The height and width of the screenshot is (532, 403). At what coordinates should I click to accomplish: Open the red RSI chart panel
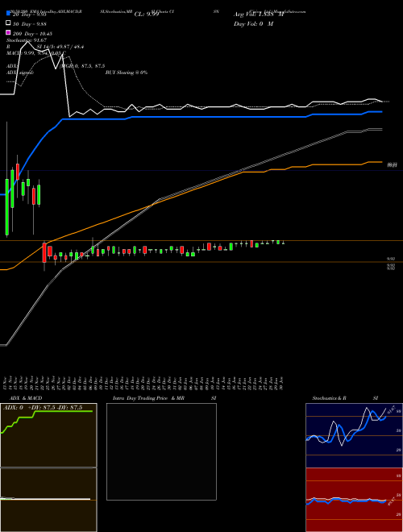(354, 500)
